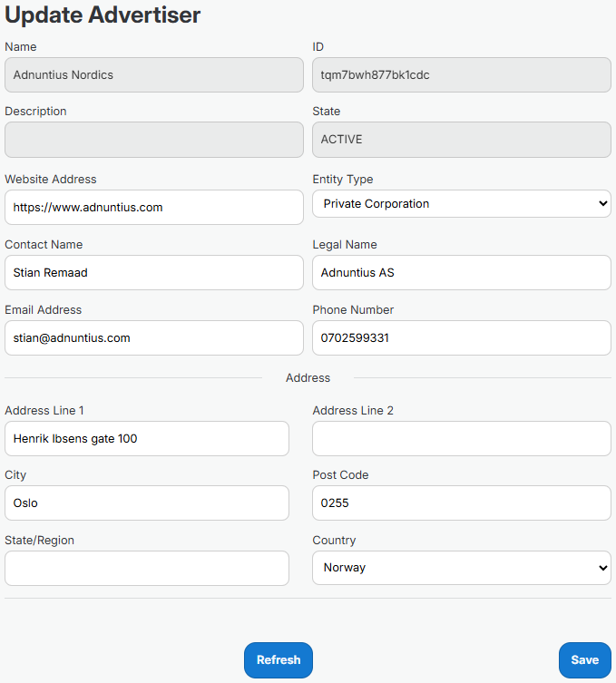The width and height of the screenshot is (616, 683).
Task: Click the State field showing ACTIVE
Action: click(x=461, y=141)
